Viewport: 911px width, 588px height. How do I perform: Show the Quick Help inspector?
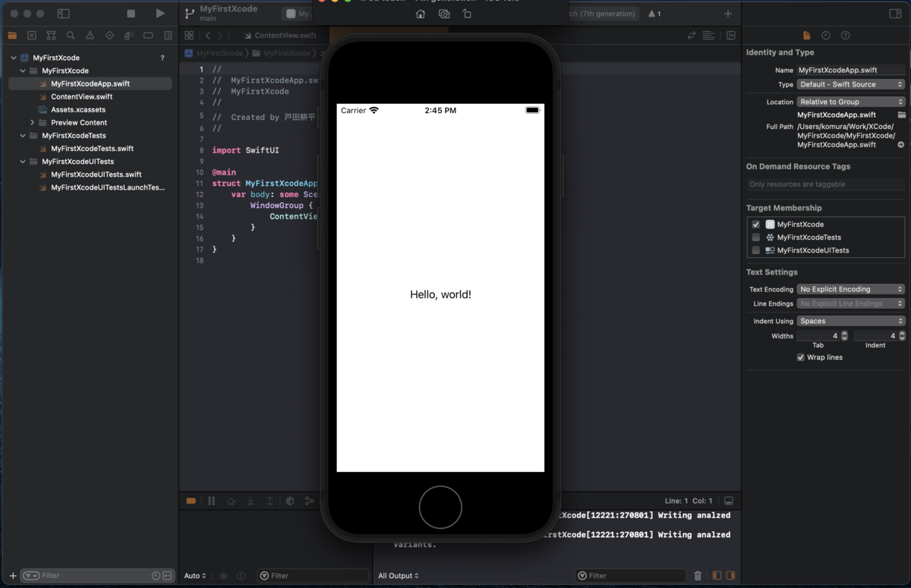[846, 35]
